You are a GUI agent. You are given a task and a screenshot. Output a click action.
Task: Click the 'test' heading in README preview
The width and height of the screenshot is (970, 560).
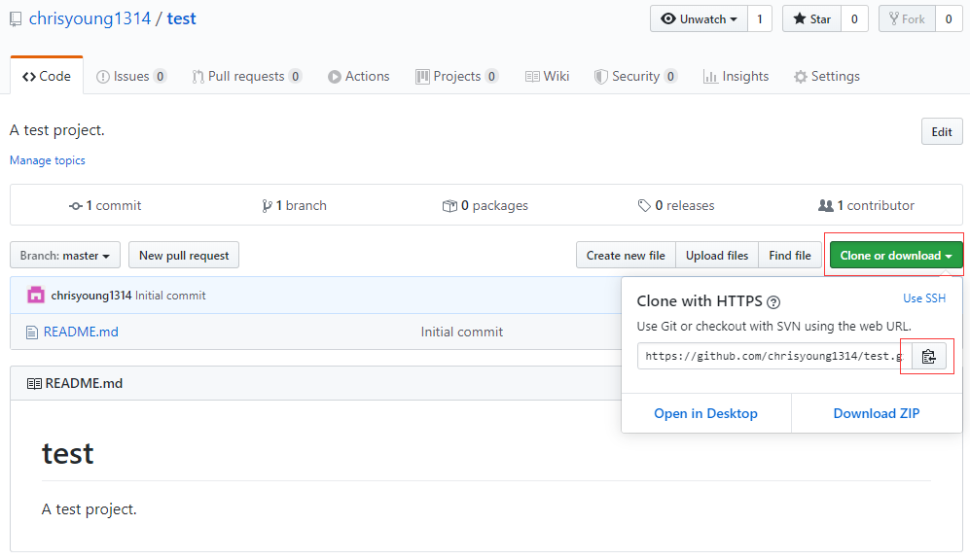67,454
